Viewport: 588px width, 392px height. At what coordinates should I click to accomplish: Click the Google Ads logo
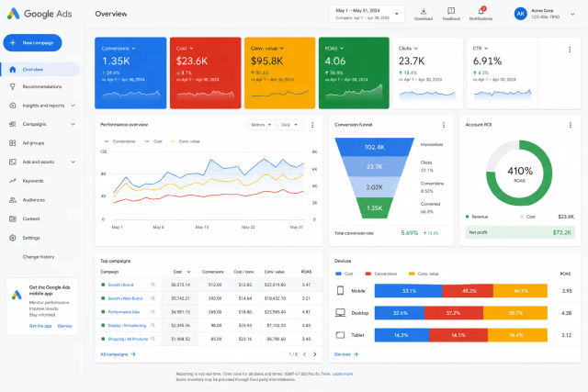(40, 14)
